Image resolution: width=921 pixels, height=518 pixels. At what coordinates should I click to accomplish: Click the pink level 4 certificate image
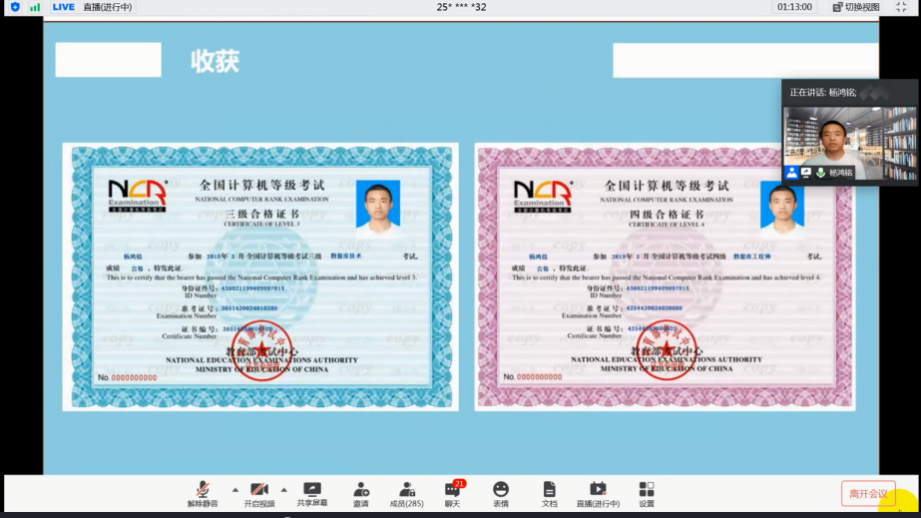(x=664, y=277)
